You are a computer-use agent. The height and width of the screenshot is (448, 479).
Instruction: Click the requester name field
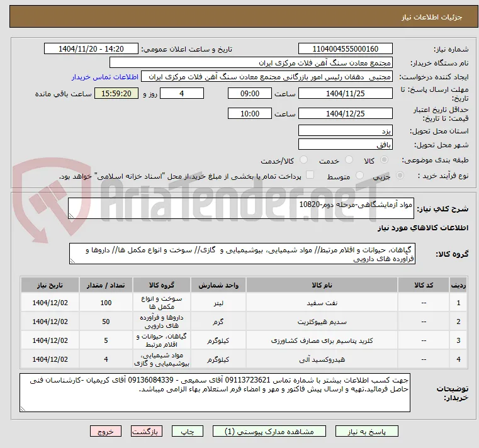(267, 77)
